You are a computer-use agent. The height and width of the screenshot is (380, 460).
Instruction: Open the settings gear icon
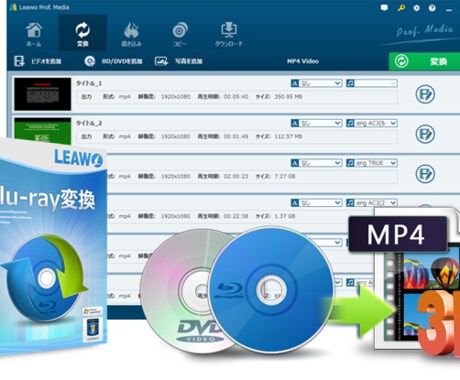point(416,8)
